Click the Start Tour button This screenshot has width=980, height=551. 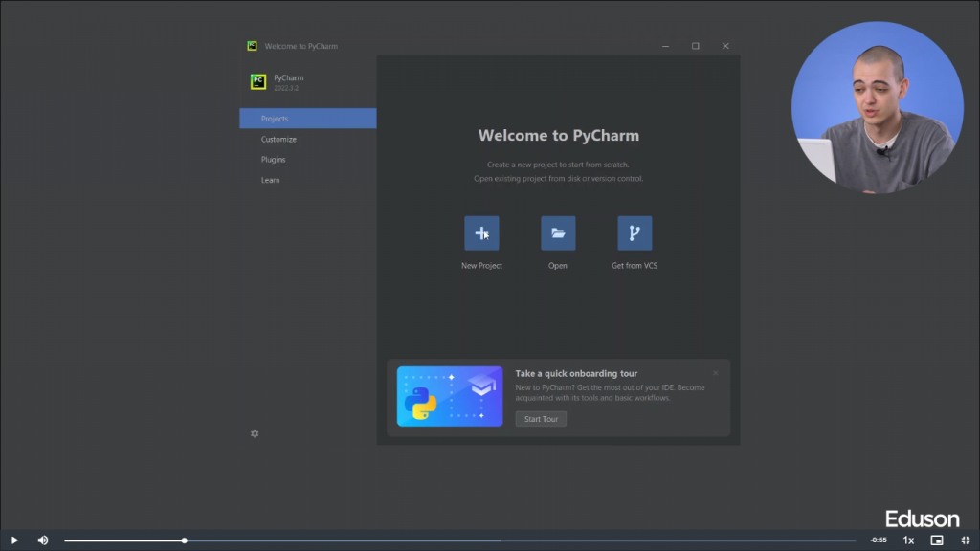(541, 419)
